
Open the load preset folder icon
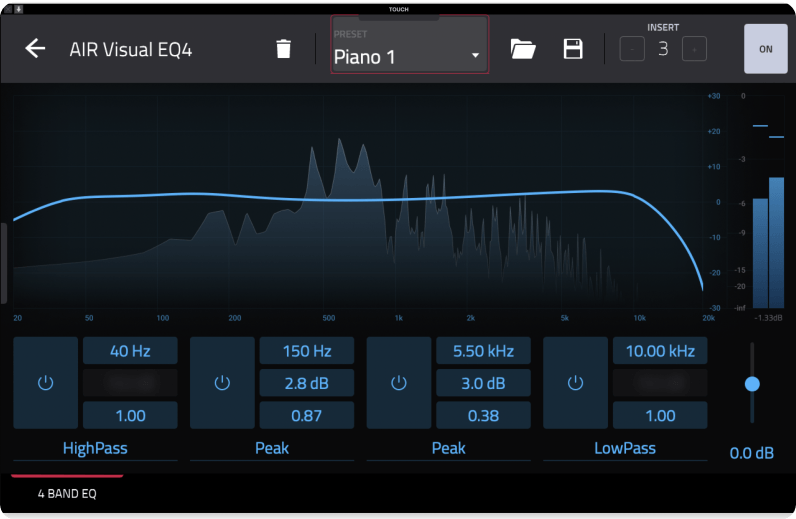523,49
